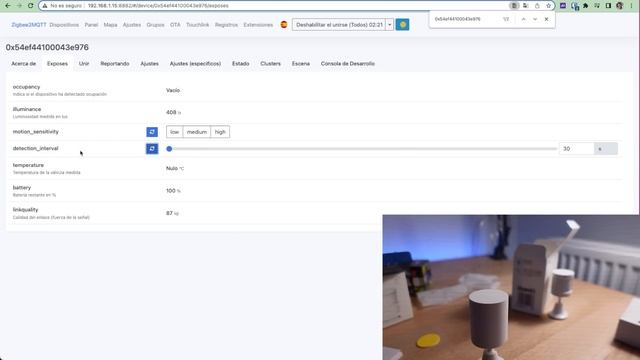Click the device title 0x54ef44100043e976
This screenshot has width=640, height=360.
click(47, 47)
